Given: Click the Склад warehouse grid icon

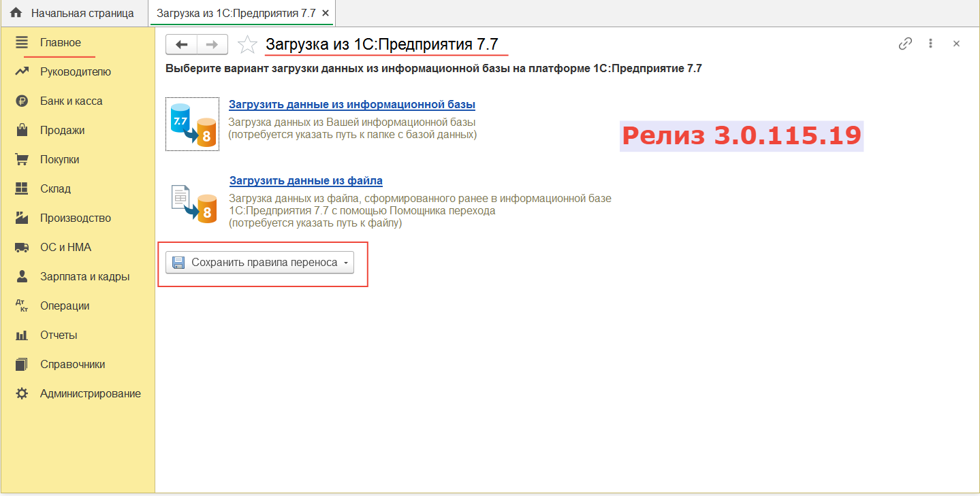Looking at the screenshot, I should click(x=22, y=188).
